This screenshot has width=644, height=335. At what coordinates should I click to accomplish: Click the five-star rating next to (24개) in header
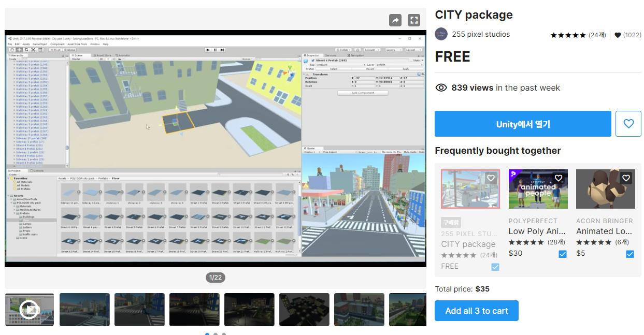[x=568, y=35]
